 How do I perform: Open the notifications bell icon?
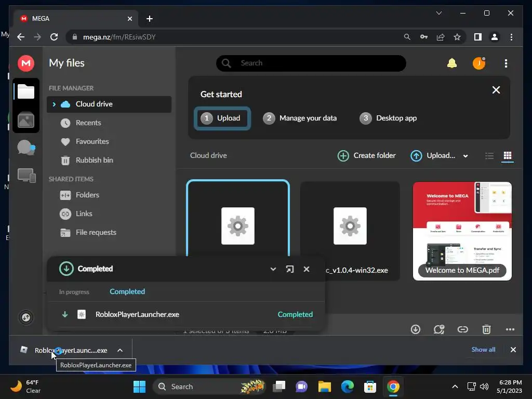tap(452, 63)
